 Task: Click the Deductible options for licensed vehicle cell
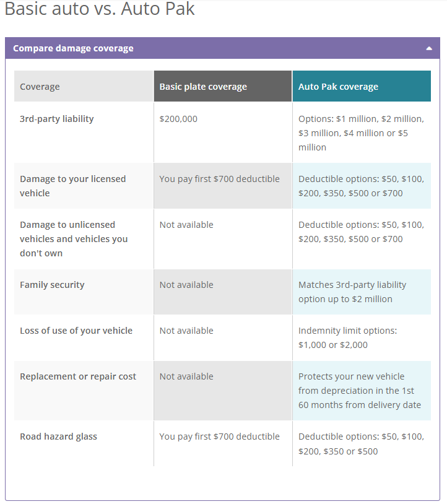pos(362,186)
